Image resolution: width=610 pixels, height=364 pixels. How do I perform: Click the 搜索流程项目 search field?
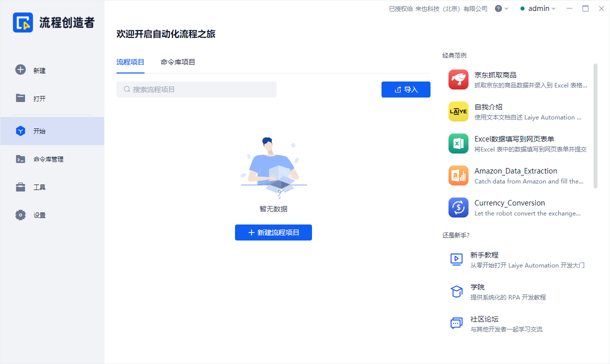click(x=196, y=89)
